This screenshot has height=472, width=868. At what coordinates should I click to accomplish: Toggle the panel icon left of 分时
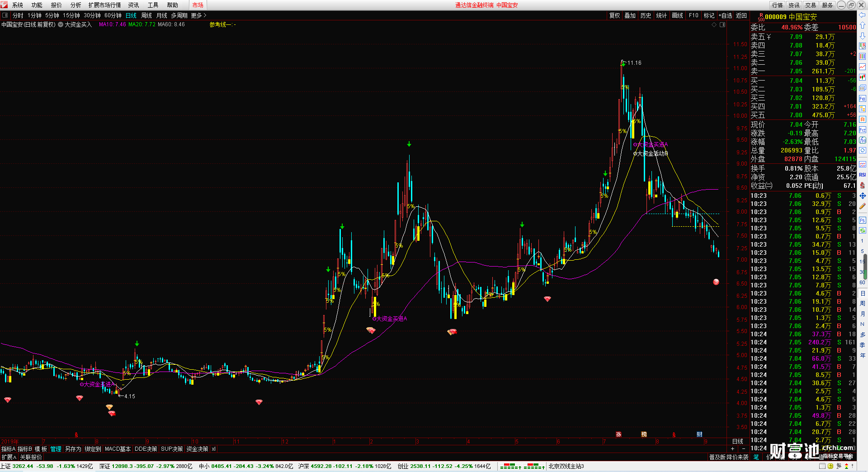[x=5, y=15]
